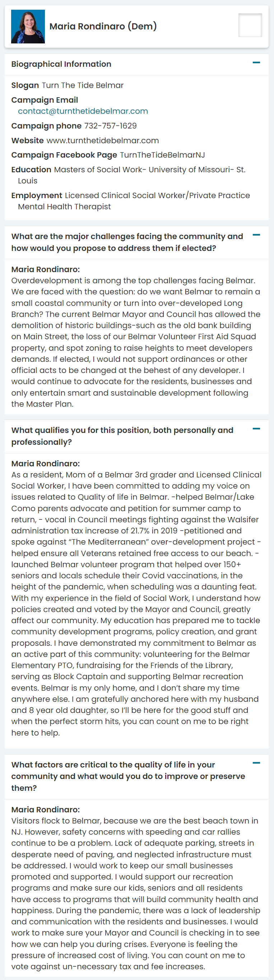Click the Maria Rondinaro (Dem) name heading
Viewport: 274px width, 980px height.
pos(103,26)
